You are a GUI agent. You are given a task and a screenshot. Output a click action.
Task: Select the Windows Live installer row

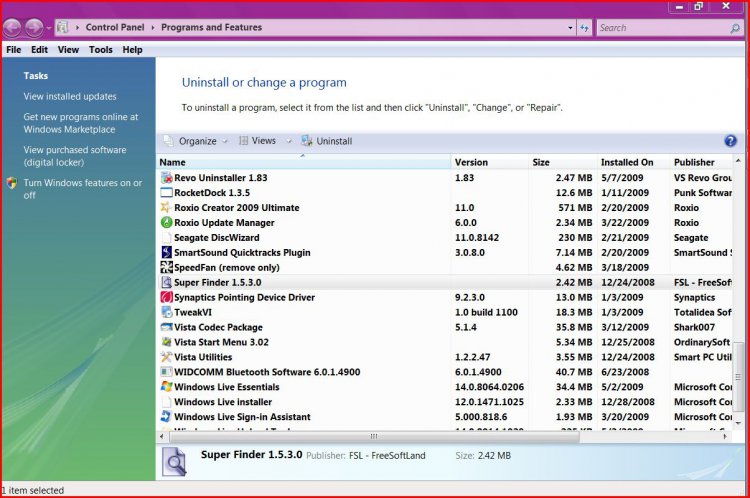coord(445,402)
